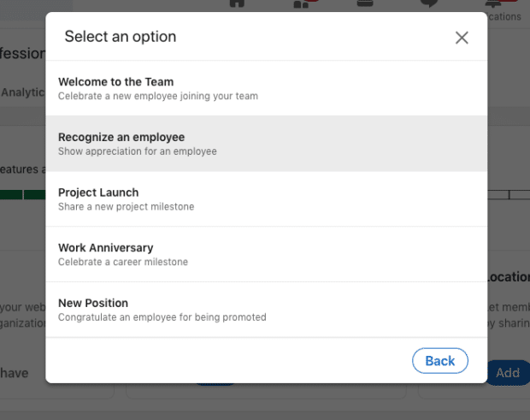Screen dimensions: 530x420
Task: Choose the Work Anniversary option
Action: tap(267, 254)
